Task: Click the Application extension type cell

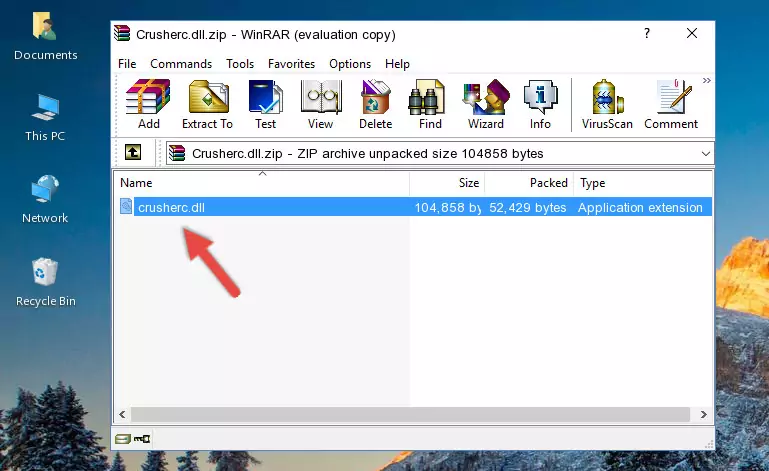Action: [x=640, y=208]
